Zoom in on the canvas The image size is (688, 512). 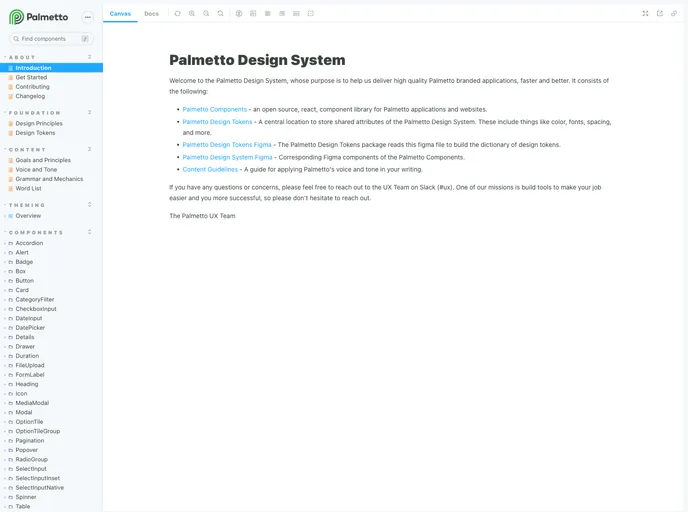click(x=192, y=14)
